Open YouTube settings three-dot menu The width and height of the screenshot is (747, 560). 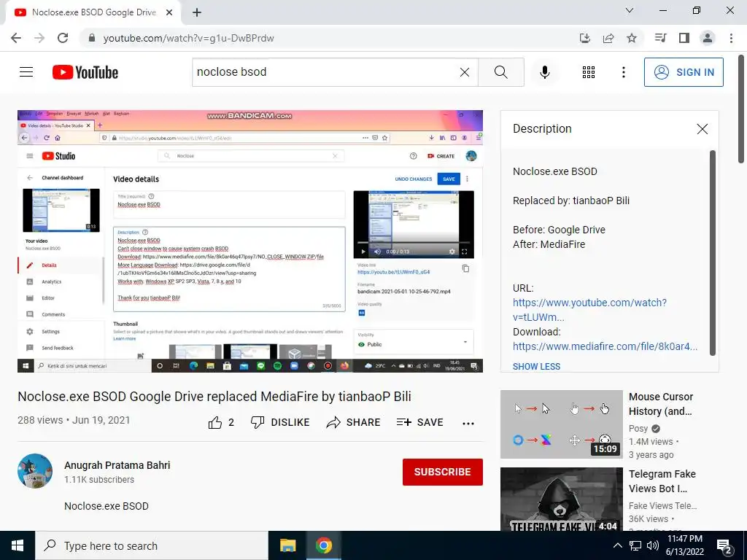click(623, 72)
